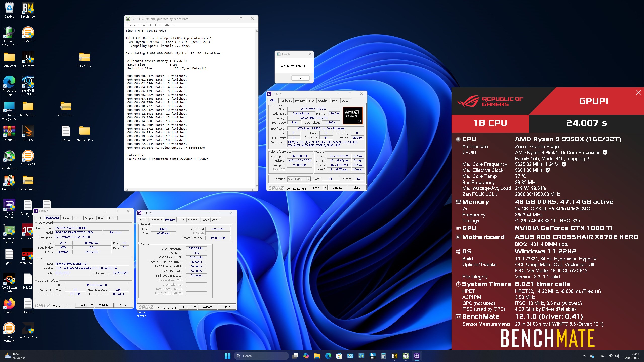Click the Core Speed value 2604.68 MHz
Image resolution: width=644 pixels, height=362 pixels.
[x=299, y=156]
